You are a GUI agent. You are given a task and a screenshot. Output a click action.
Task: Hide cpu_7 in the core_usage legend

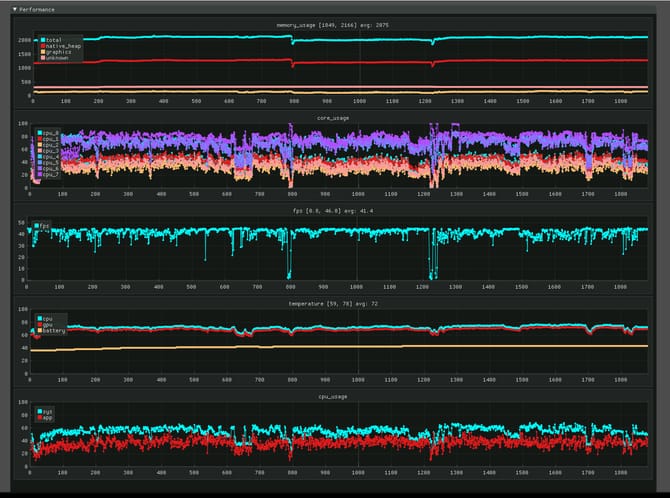48,174
